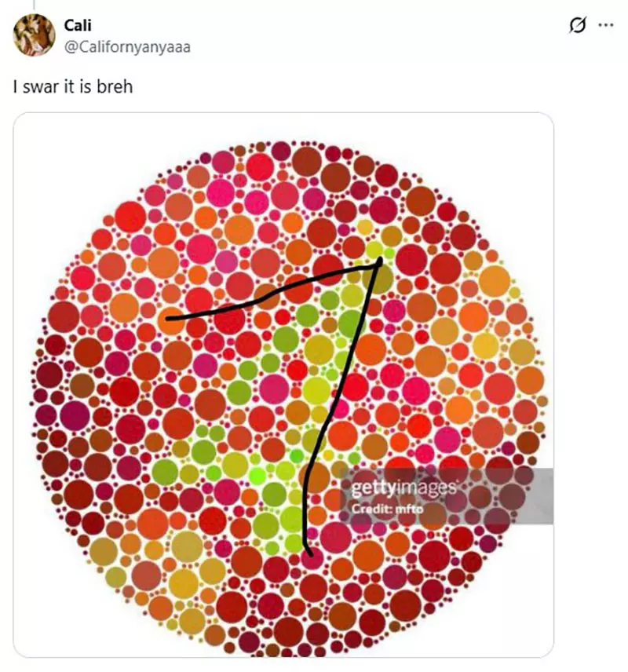The width and height of the screenshot is (628, 672).
Task: Click the Grok slashed-circle icon
Action: [577, 25]
